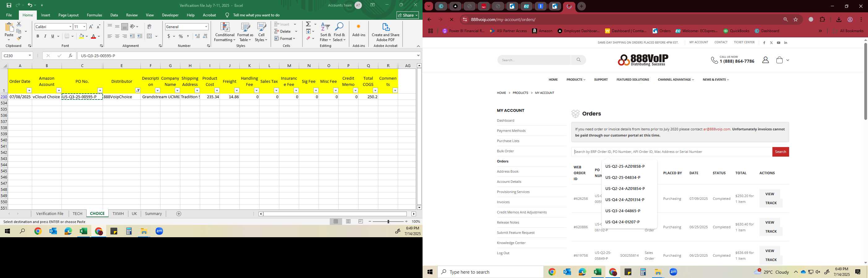The height and width of the screenshot is (278, 868).
Task: Click the AutoSum sigma icon
Action: point(308,24)
